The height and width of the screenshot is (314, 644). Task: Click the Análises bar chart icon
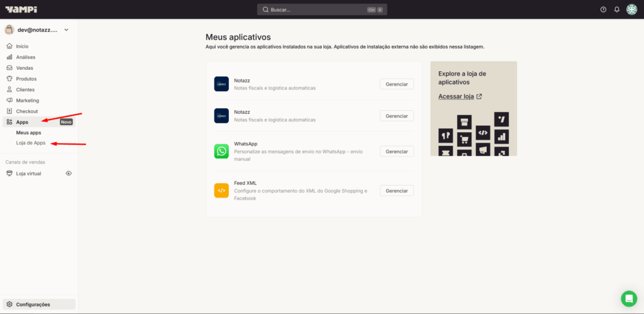coord(9,57)
